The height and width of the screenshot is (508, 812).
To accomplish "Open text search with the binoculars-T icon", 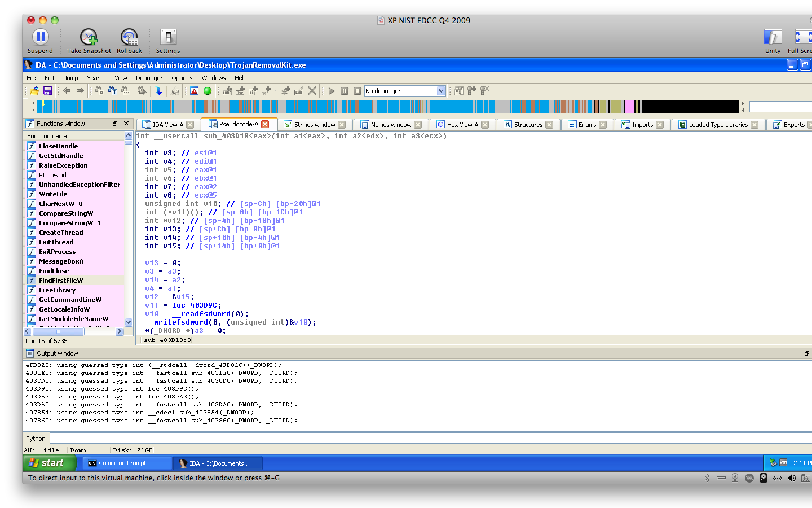I will (x=114, y=90).
